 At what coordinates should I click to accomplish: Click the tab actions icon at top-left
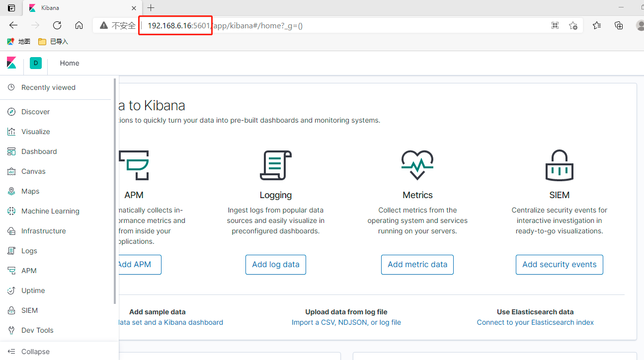pyautogui.click(x=11, y=8)
